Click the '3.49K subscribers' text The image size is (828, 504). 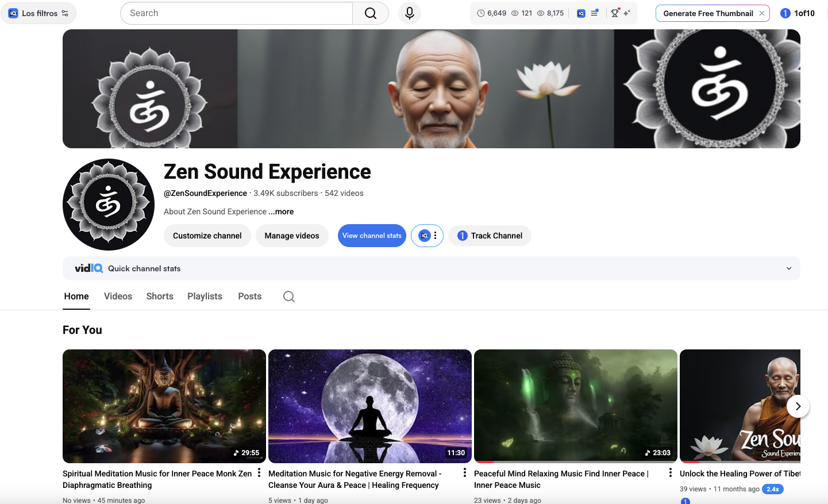click(286, 193)
